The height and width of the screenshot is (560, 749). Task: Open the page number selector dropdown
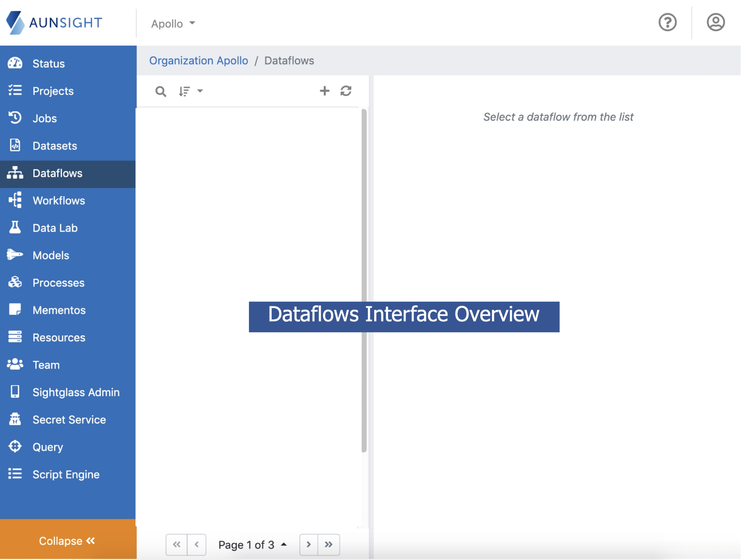(x=252, y=545)
